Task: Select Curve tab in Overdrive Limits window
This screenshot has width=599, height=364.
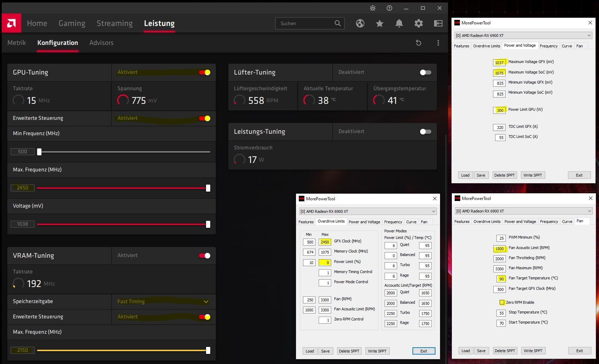Action: 411,222
